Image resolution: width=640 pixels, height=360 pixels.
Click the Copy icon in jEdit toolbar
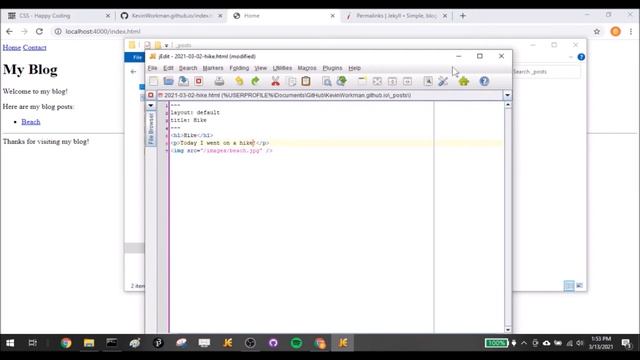pyautogui.click(x=291, y=81)
